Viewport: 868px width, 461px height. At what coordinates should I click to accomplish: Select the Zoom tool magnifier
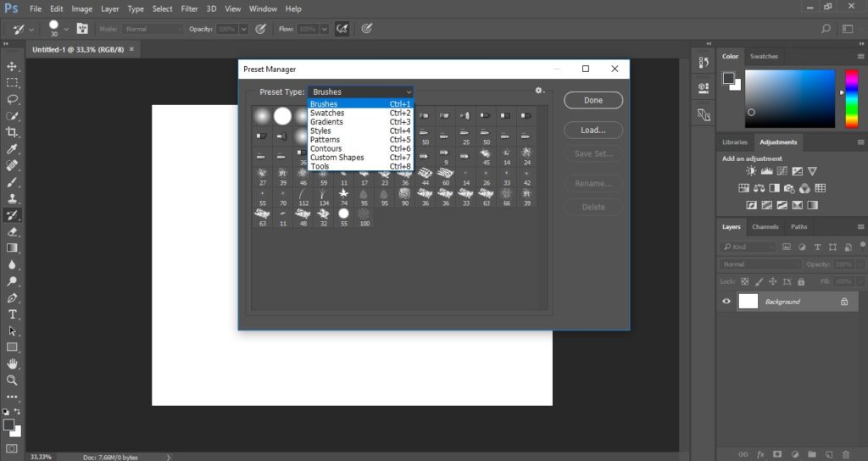(12, 380)
